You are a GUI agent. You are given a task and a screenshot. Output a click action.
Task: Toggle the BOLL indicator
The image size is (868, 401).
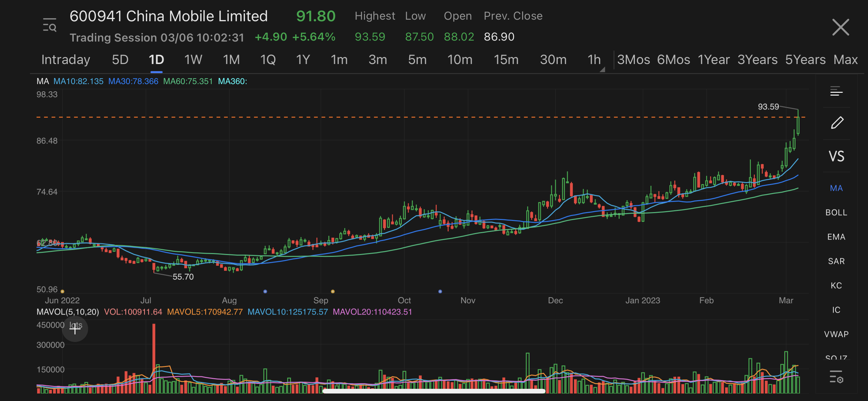click(x=836, y=212)
